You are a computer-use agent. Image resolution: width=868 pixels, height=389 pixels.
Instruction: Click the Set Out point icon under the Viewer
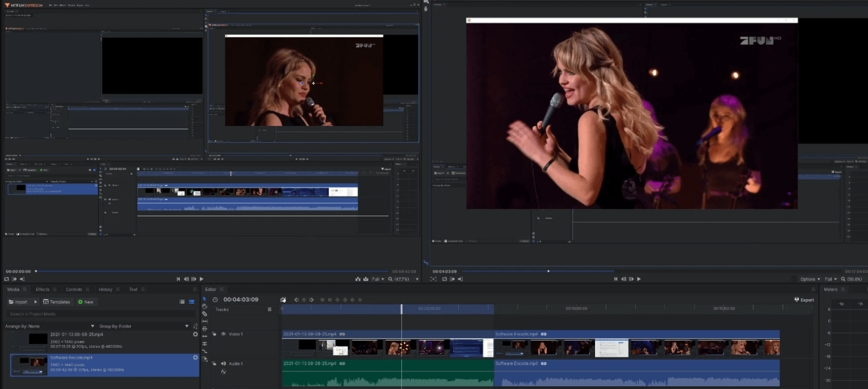(x=460, y=279)
